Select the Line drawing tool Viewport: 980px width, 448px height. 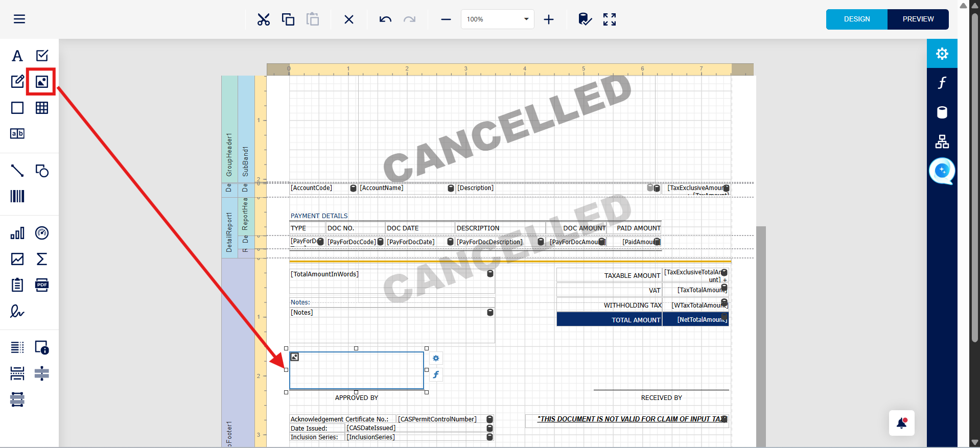[17, 171]
